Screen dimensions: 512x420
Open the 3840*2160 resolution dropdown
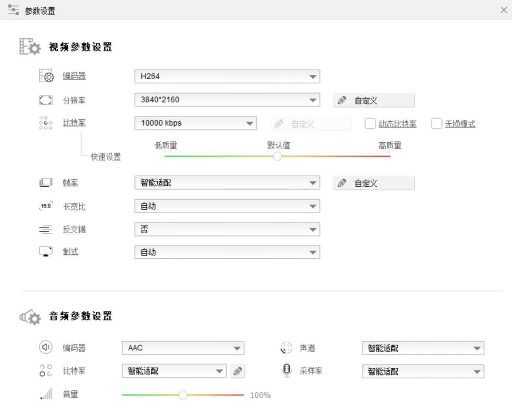click(227, 100)
